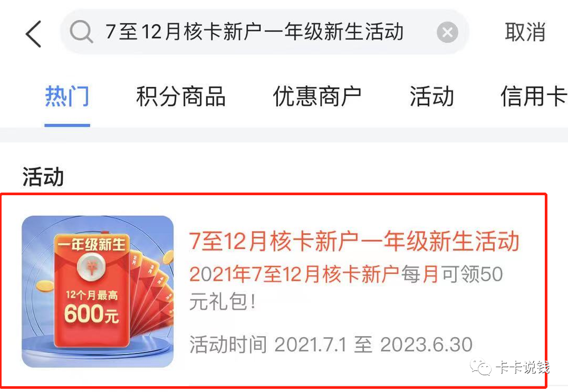Select the 热门 tab
The width and height of the screenshot is (568, 392).
click(x=67, y=96)
